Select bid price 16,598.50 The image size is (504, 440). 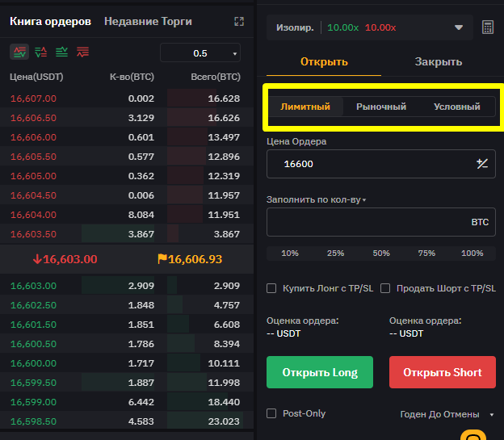pos(33,421)
